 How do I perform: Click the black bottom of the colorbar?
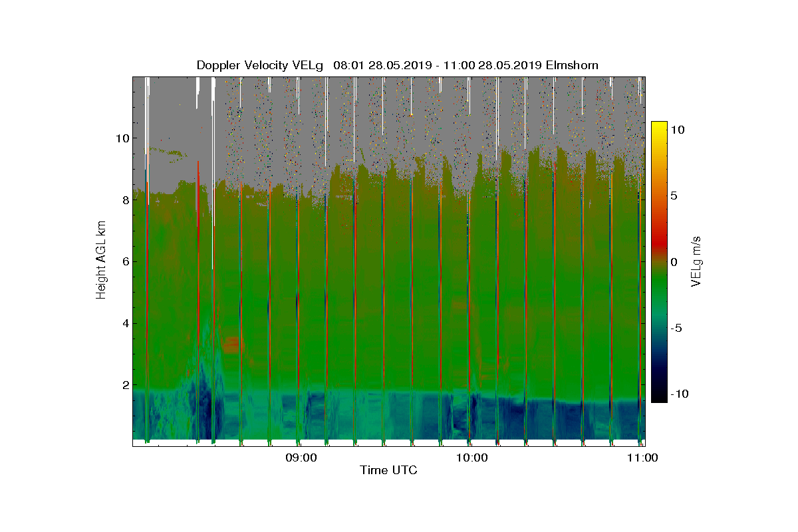(659, 398)
